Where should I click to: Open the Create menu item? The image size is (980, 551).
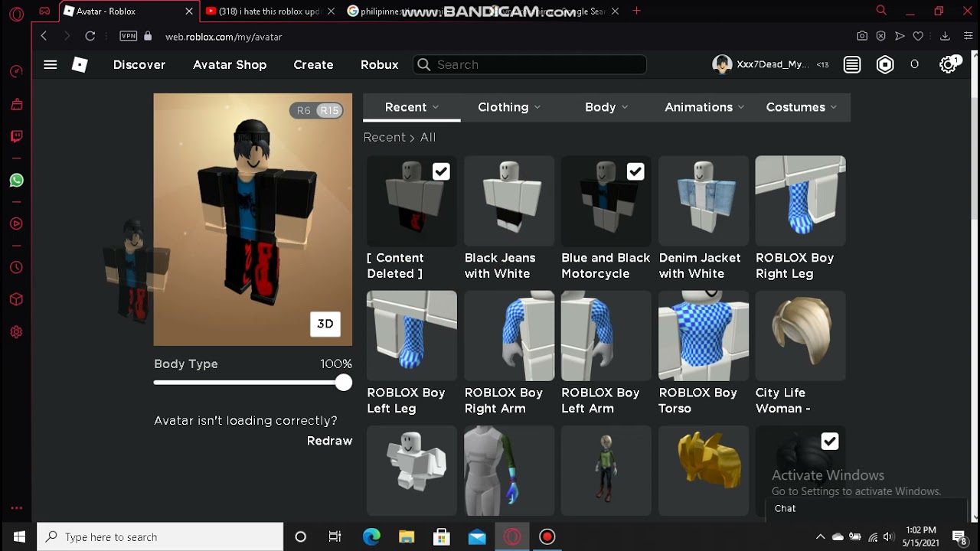pyautogui.click(x=313, y=65)
